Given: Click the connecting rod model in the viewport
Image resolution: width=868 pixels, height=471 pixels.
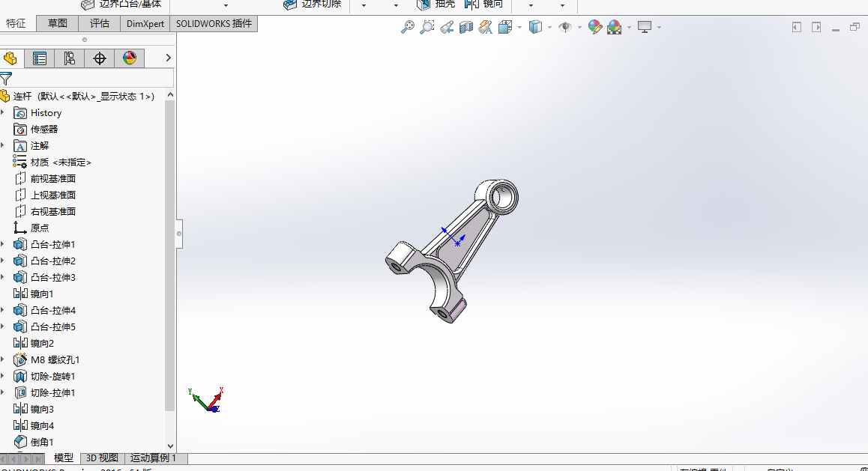Looking at the screenshot, I should click(x=451, y=252).
